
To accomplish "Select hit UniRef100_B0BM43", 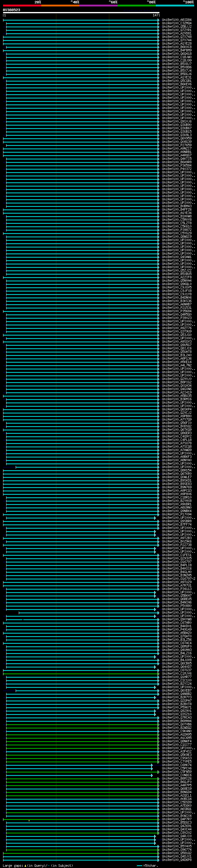I will [177, 206].
